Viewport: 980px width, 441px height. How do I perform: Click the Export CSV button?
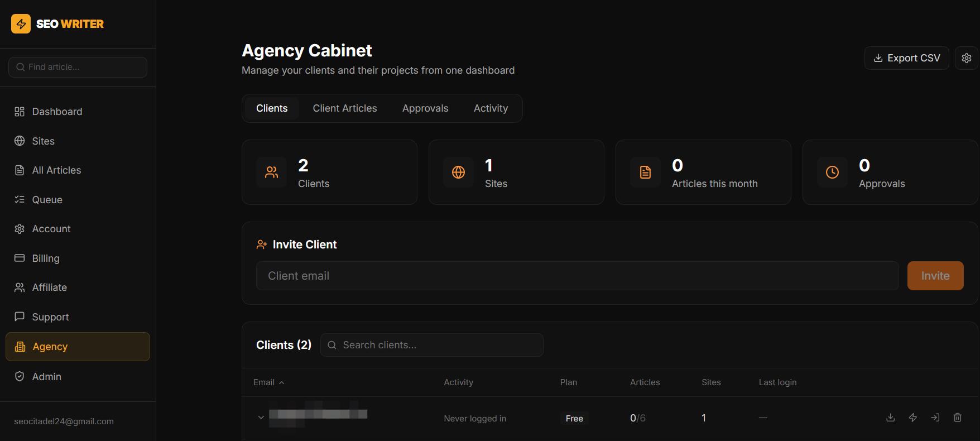click(x=907, y=58)
